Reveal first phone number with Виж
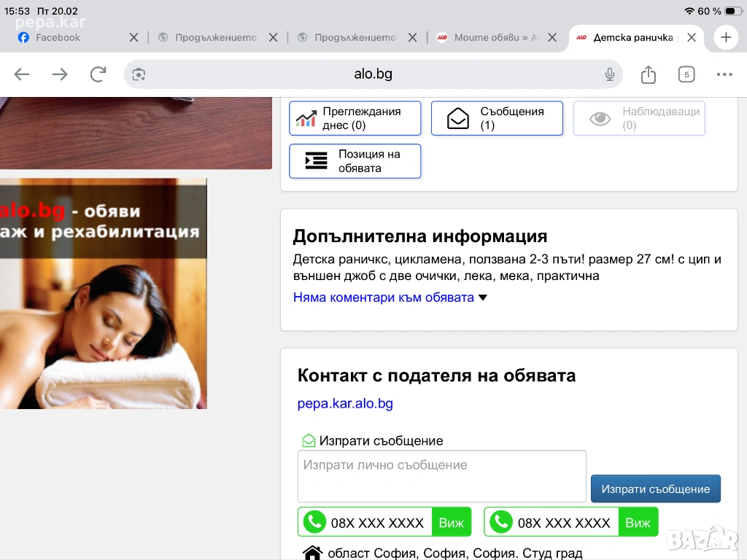The height and width of the screenshot is (560, 747). pyautogui.click(x=452, y=522)
